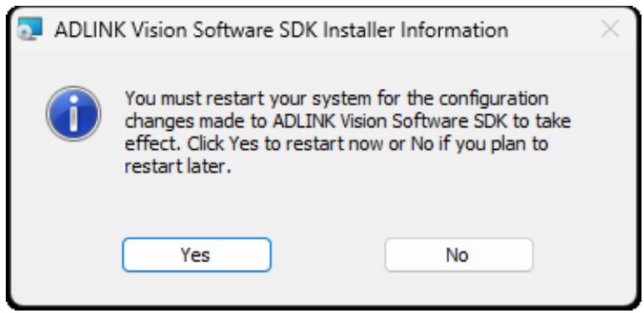Close the installer information dialog

[x=610, y=29]
